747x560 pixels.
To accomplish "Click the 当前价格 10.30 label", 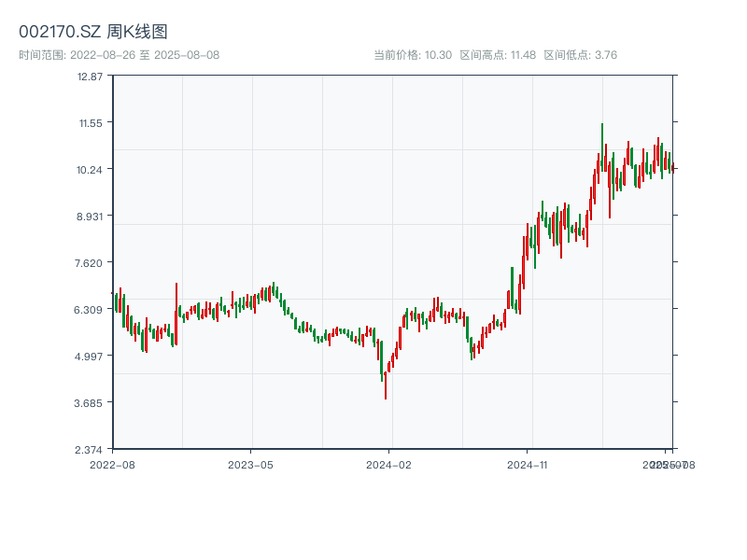I will click(x=413, y=55).
